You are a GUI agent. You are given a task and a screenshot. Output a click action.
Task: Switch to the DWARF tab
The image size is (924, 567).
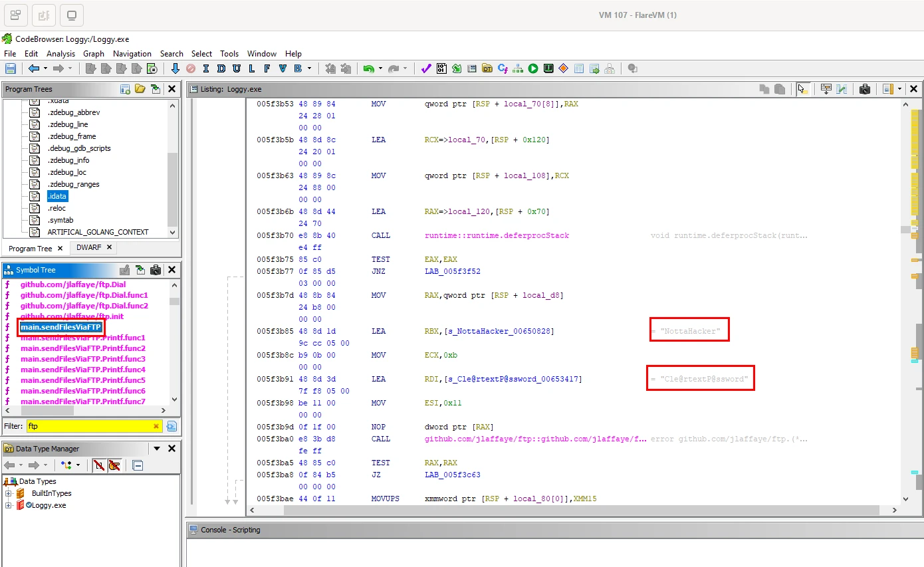(x=89, y=247)
